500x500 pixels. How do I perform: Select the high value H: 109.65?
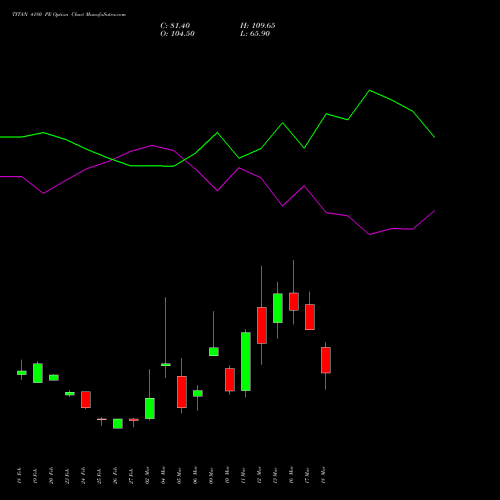pyautogui.click(x=258, y=26)
